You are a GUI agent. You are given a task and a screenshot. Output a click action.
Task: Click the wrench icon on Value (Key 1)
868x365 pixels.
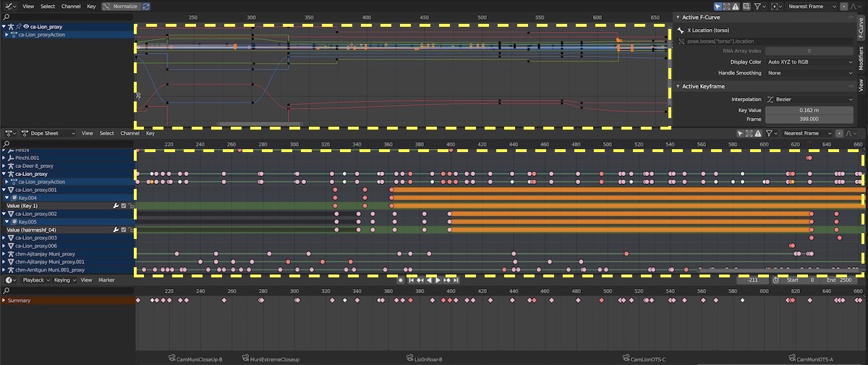(116, 206)
